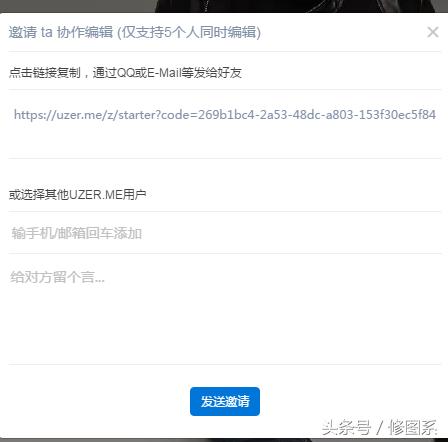The image size is (448, 442).
Task: Send the invitation with 发送邀请 button
Action: pos(225,401)
